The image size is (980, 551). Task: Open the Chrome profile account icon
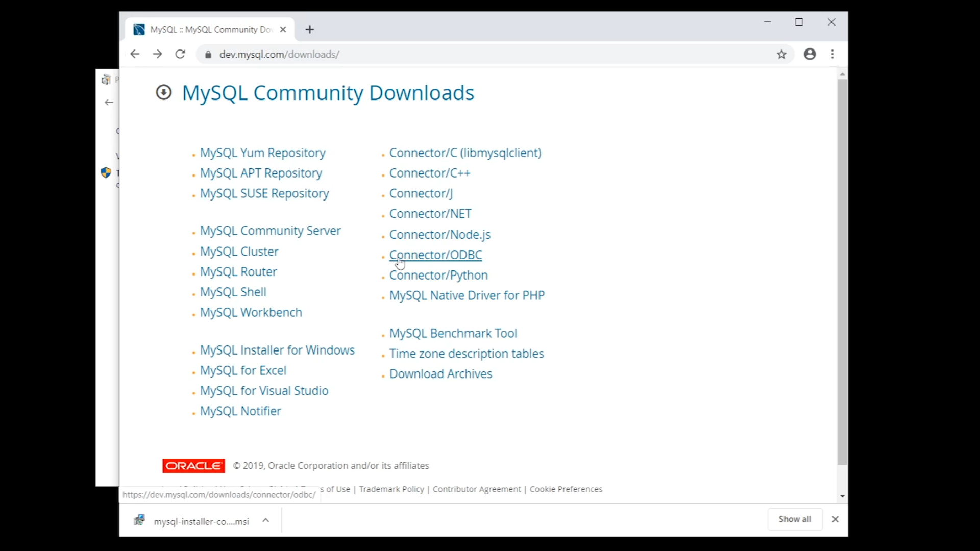810,54
